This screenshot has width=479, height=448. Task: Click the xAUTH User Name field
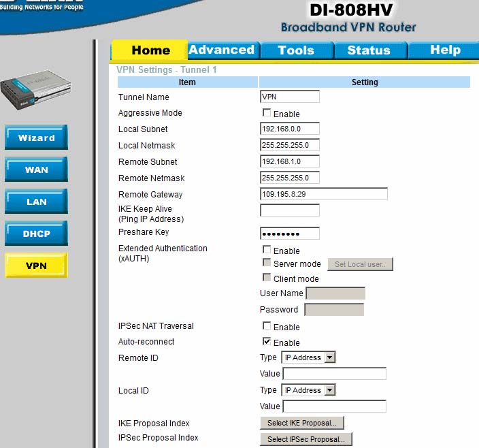point(335,293)
